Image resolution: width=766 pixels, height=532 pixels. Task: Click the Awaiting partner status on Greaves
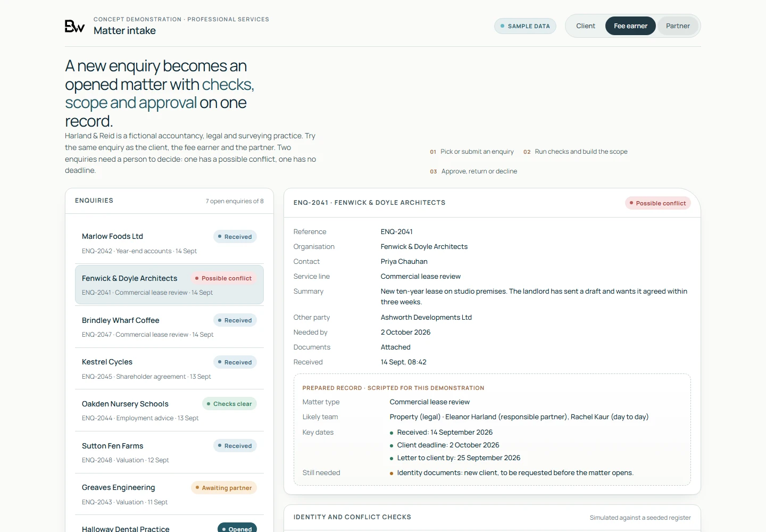click(x=224, y=488)
